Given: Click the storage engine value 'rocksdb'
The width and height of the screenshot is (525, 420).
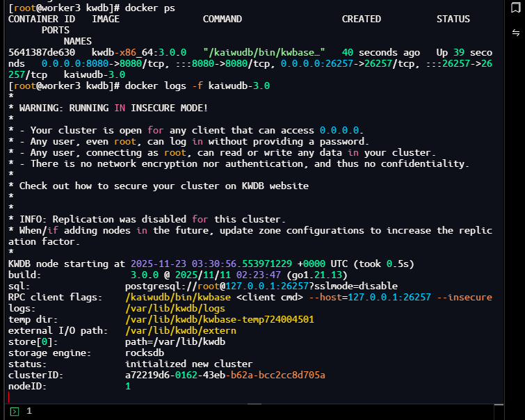Looking at the screenshot, I should click(x=145, y=353).
